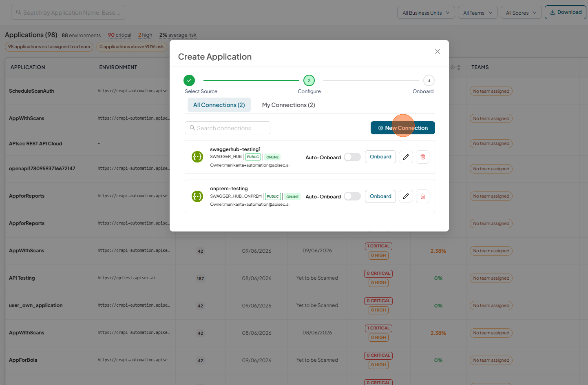The image size is (588, 385).
Task: Click delete trash icon for swaggerhub-testing1
Action: [422, 157]
